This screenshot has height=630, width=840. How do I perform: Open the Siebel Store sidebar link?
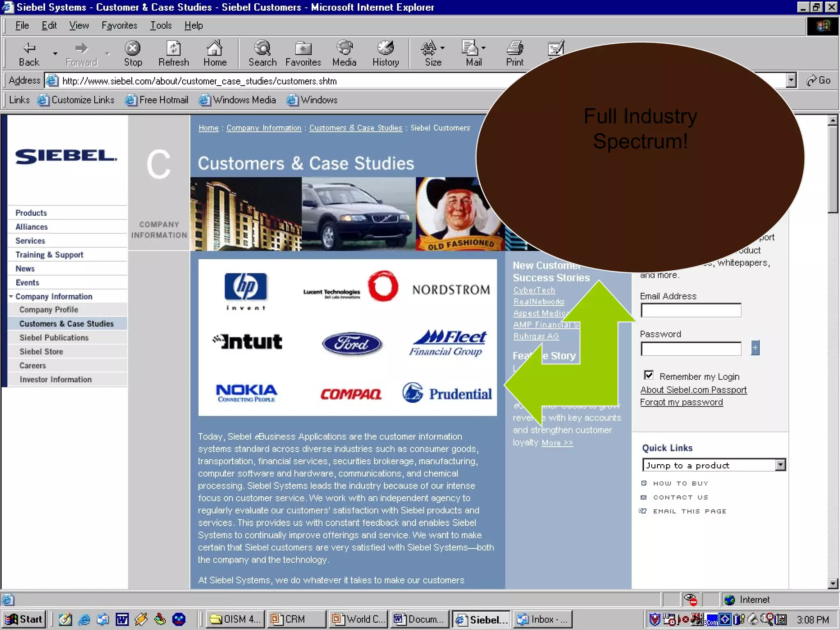click(41, 352)
